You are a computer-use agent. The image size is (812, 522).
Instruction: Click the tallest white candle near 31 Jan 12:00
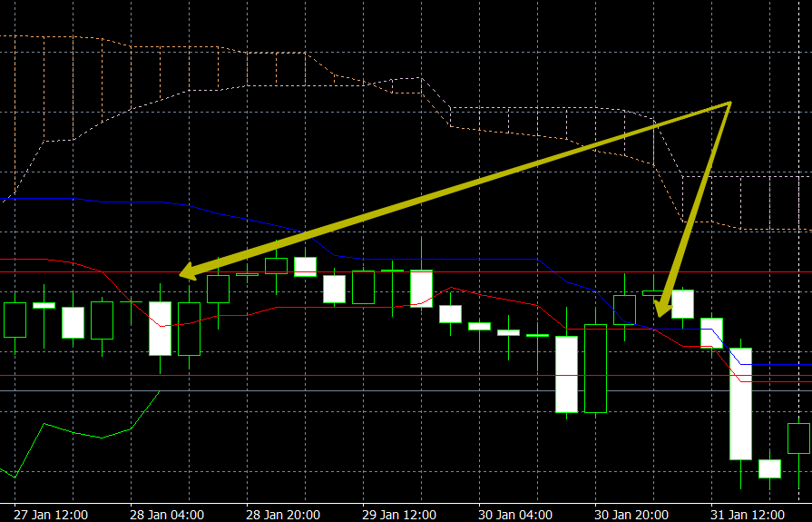click(740, 403)
